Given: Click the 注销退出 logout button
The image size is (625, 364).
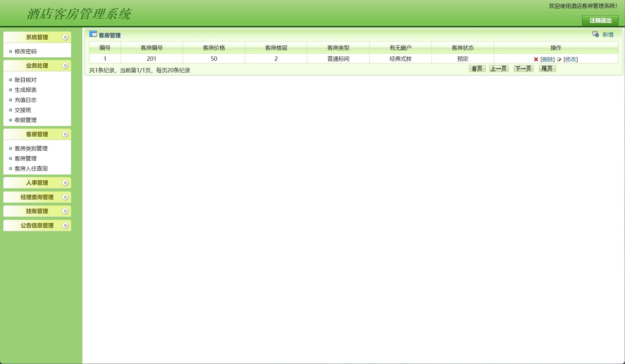Looking at the screenshot, I should tap(600, 20).
